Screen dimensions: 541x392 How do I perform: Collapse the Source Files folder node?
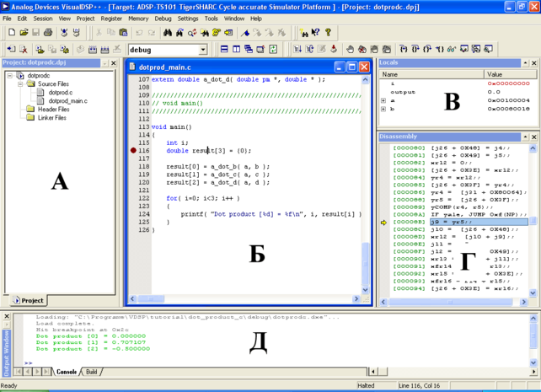[x=20, y=84]
